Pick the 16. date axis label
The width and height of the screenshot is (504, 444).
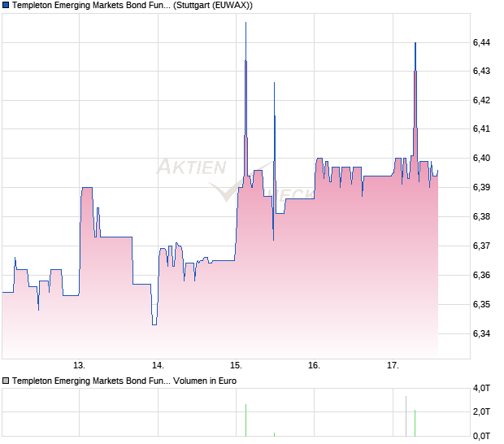pos(314,365)
